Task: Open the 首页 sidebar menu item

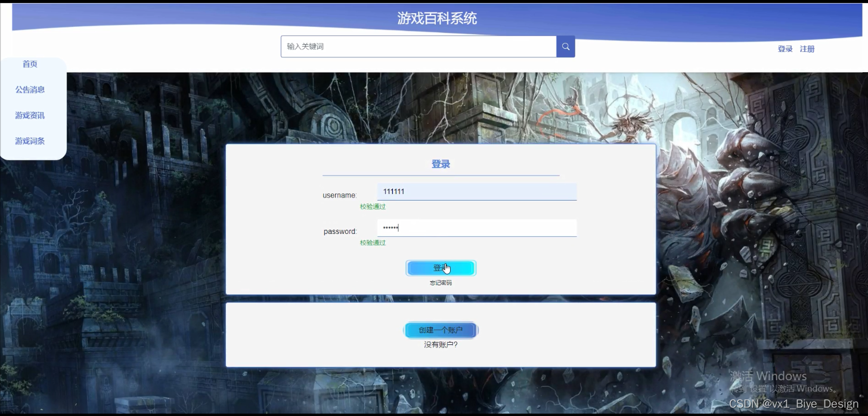Action: click(x=30, y=64)
